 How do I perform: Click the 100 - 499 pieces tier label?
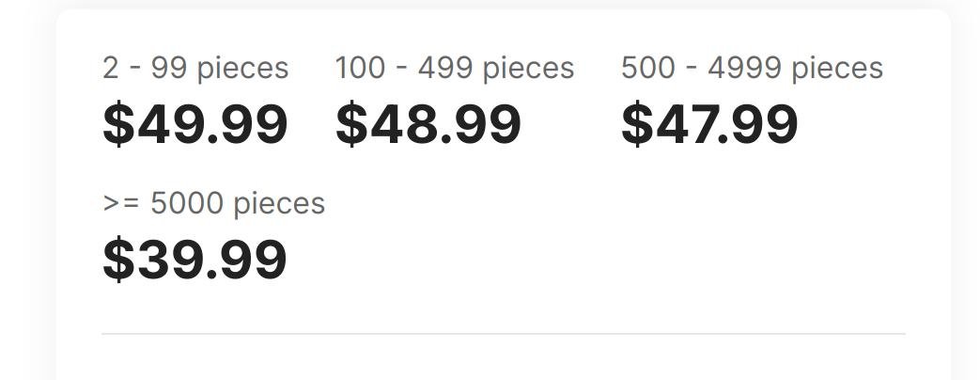click(x=455, y=68)
